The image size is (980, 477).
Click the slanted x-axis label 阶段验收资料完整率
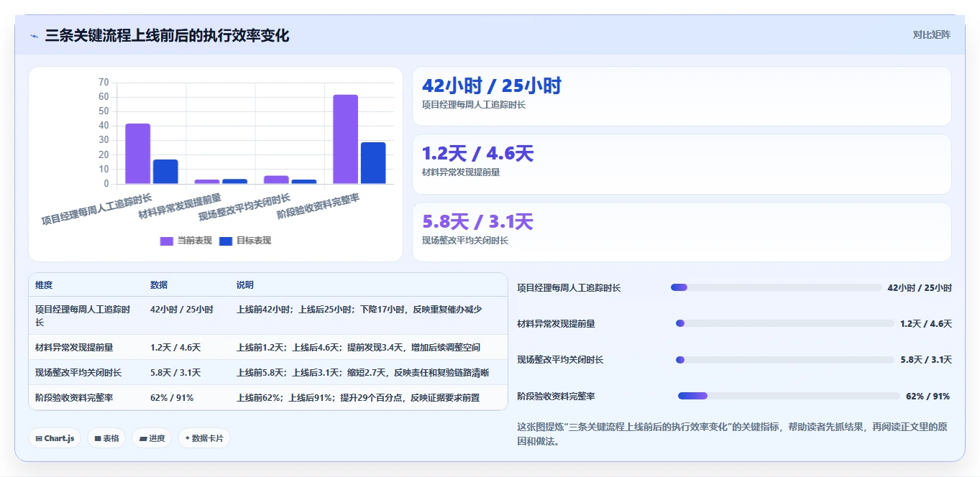click(319, 206)
